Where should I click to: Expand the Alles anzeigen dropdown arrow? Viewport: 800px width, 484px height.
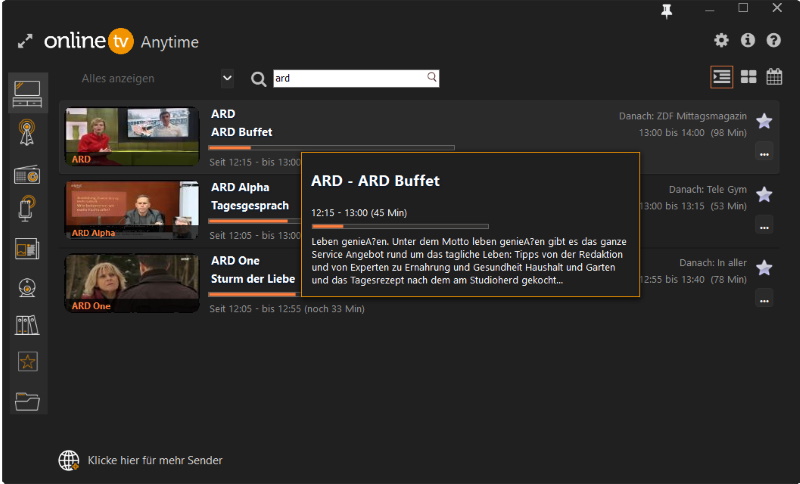click(227, 79)
